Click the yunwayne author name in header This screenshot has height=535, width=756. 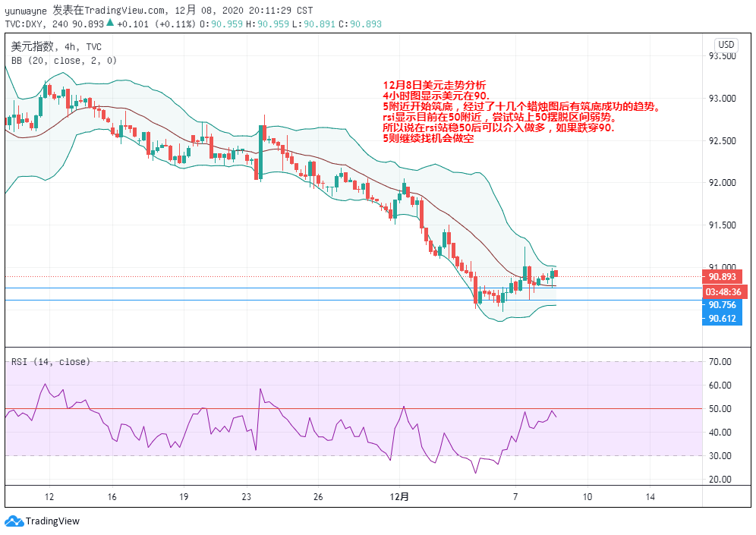point(26,11)
